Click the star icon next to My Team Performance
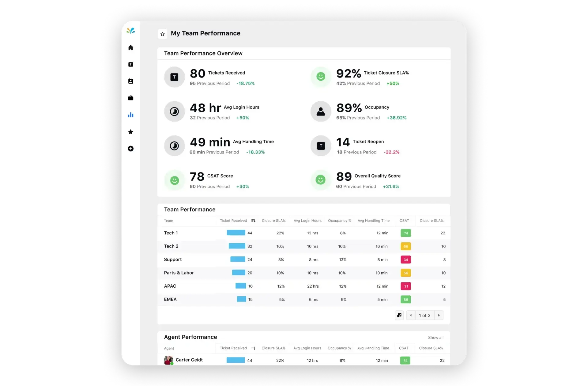 (163, 34)
